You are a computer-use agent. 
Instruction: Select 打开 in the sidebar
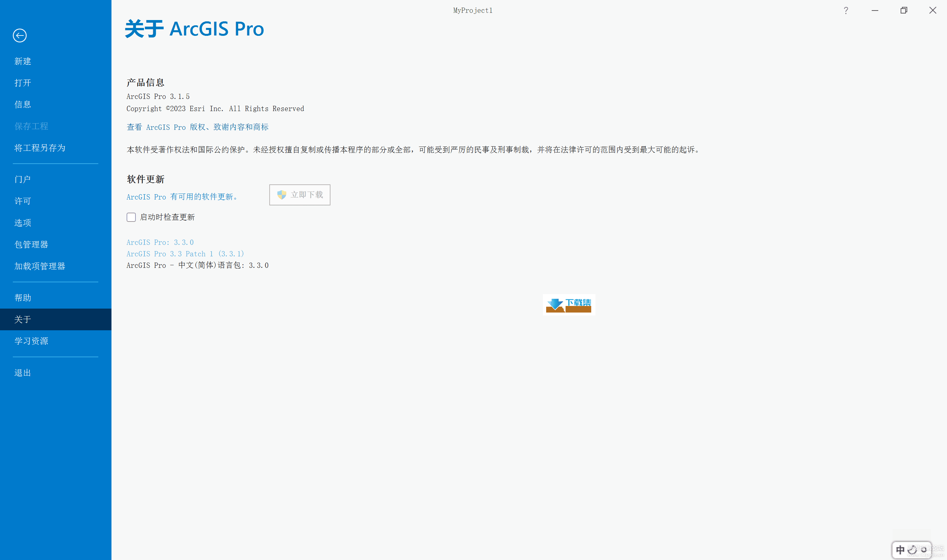56,82
